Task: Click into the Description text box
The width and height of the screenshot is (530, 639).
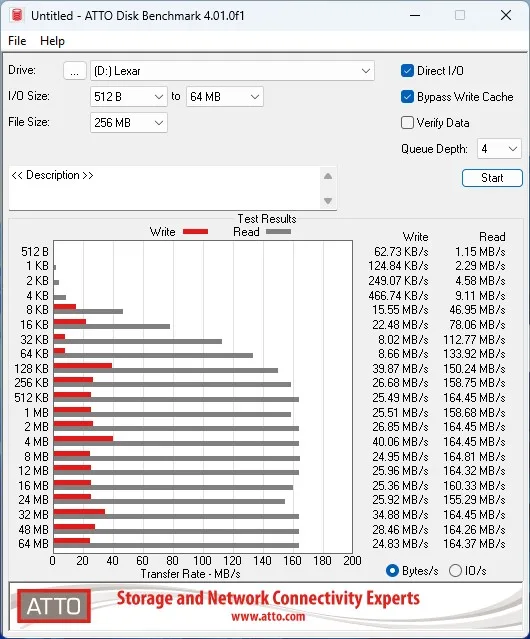Action: pyautogui.click(x=165, y=187)
